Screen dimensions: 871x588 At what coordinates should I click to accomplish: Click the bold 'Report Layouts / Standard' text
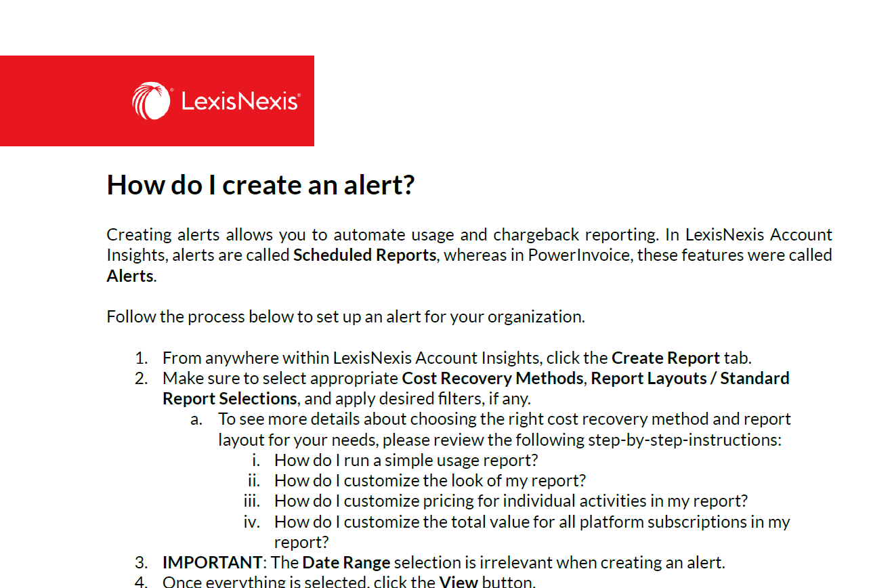[x=690, y=378]
